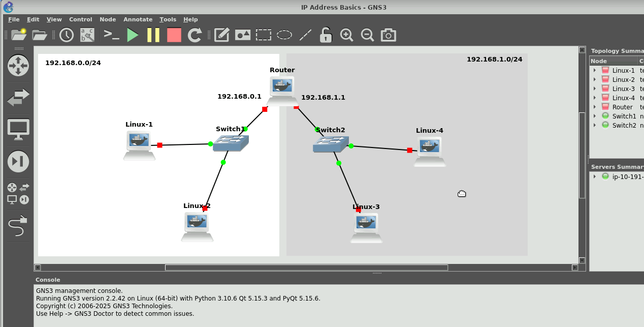644x327 pixels.
Task: Pause all nodes with the yellow button
Action: [x=153, y=35]
